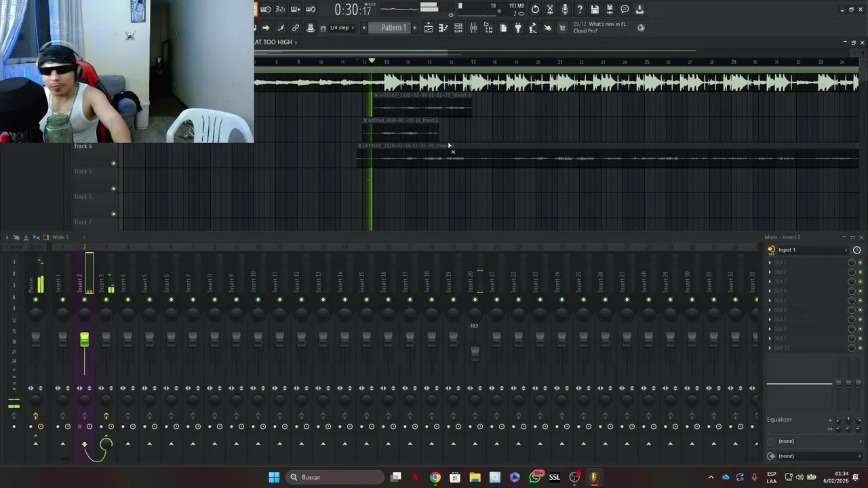The width and height of the screenshot is (868, 488).
Task: Open the chat bubble icon in toolbar
Action: (x=625, y=9)
